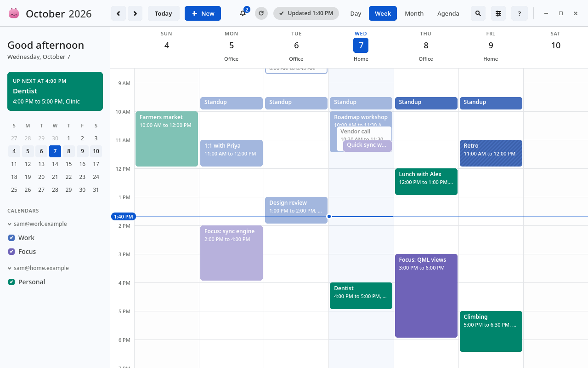This screenshot has width=588, height=368.
Task: Click the refresh sync icon
Action: click(261, 13)
